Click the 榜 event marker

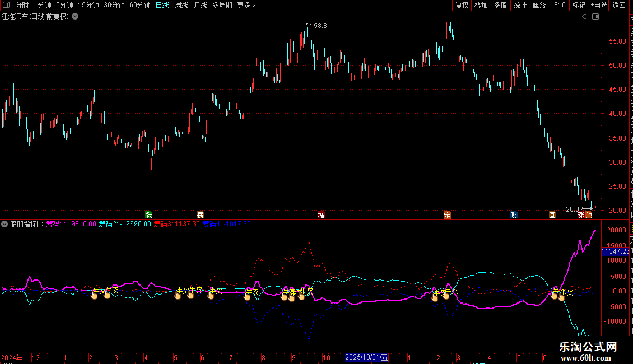pyautogui.click(x=200, y=214)
